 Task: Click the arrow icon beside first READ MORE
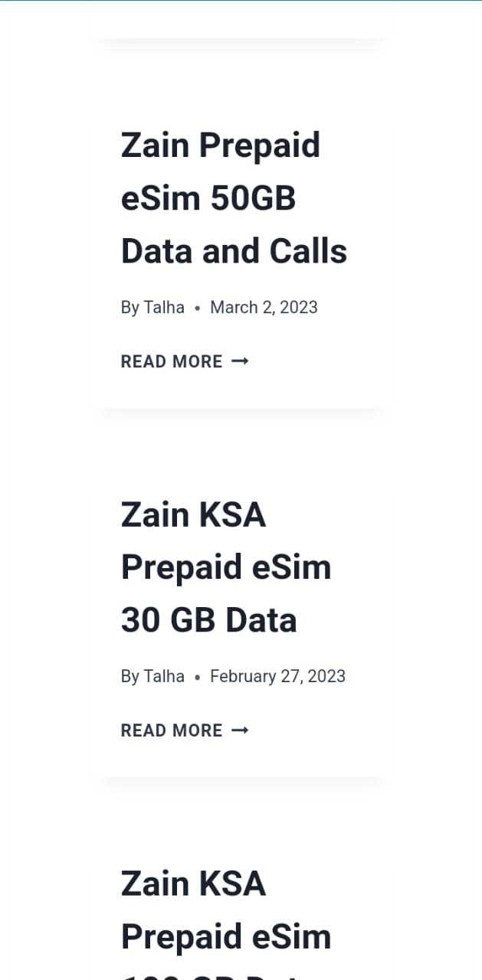[x=240, y=361]
